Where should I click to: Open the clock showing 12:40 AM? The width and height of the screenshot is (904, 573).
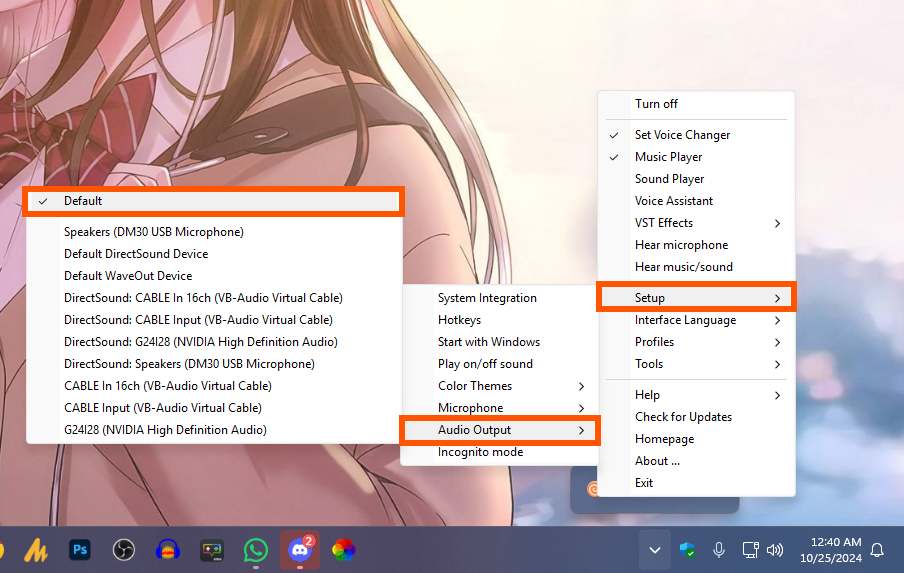pyautogui.click(x=831, y=550)
